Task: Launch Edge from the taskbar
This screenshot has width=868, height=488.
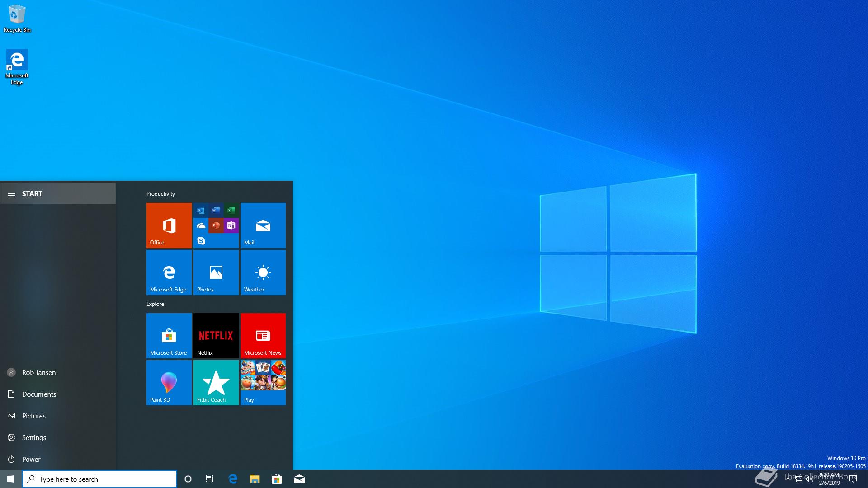Action: 233,479
